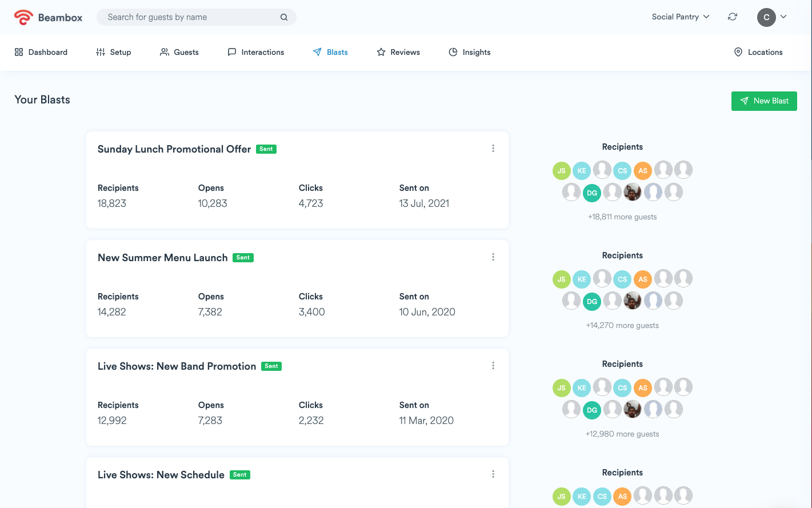Open the Insights tab
Image resolution: width=812 pixels, height=508 pixels.
pyautogui.click(x=470, y=52)
